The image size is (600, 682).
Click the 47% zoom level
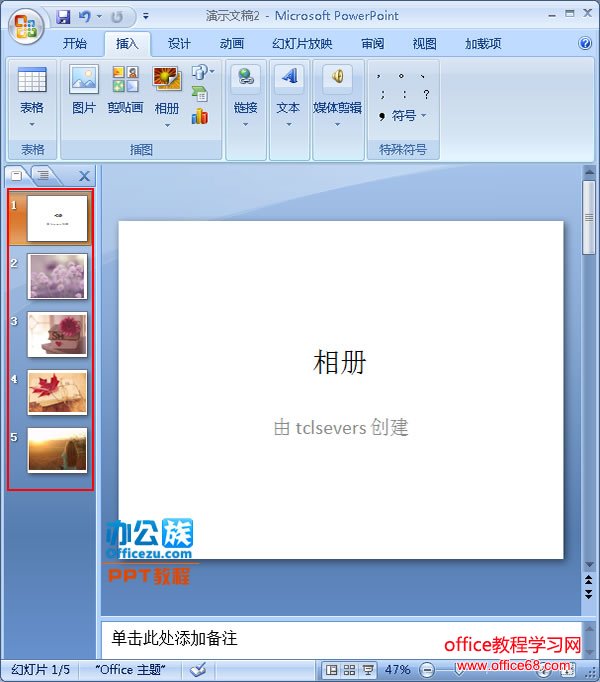click(397, 670)
